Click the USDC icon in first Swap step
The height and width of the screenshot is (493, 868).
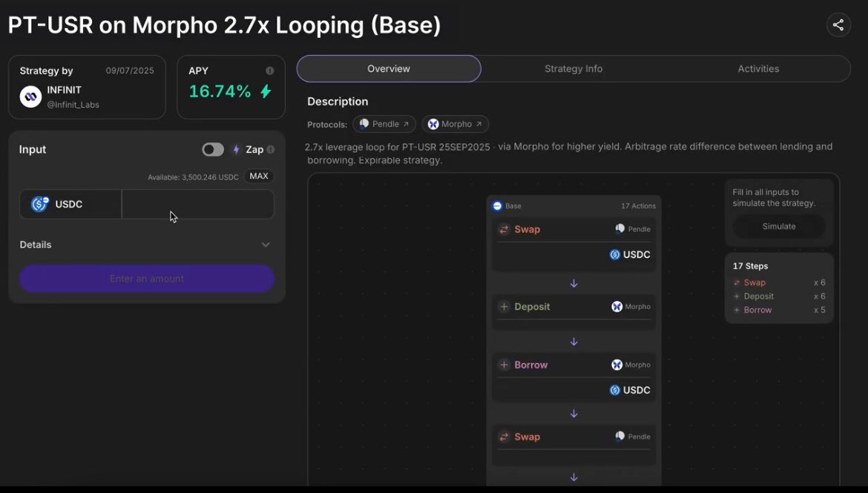click(x=614, y=255)
